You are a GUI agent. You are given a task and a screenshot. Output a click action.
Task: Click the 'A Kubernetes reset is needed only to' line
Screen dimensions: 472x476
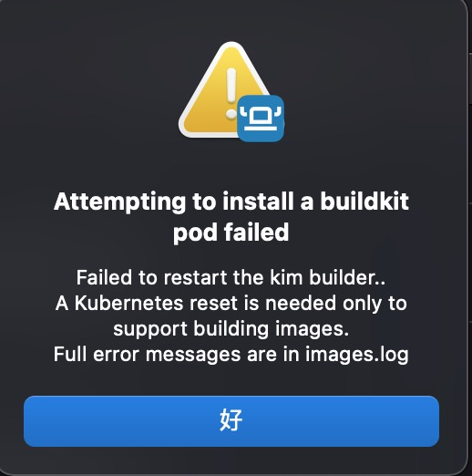231,303
